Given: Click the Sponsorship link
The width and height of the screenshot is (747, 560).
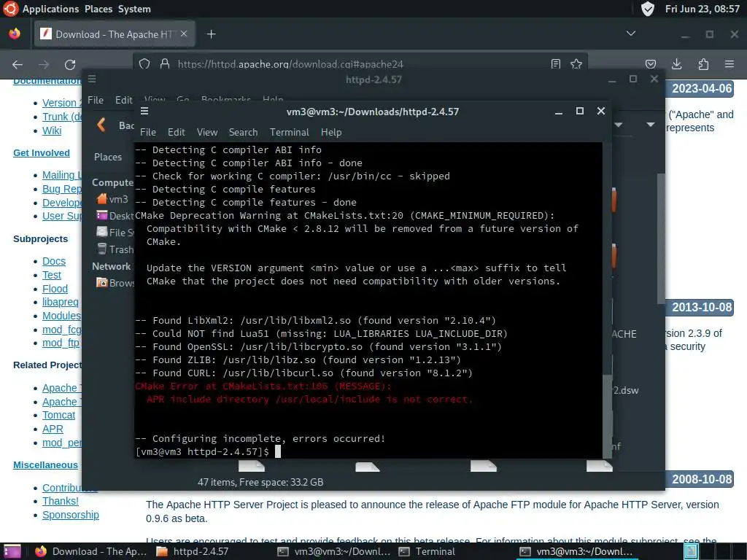Looking at the screenshot, I should pyautogui.click(x=71, y=515).
